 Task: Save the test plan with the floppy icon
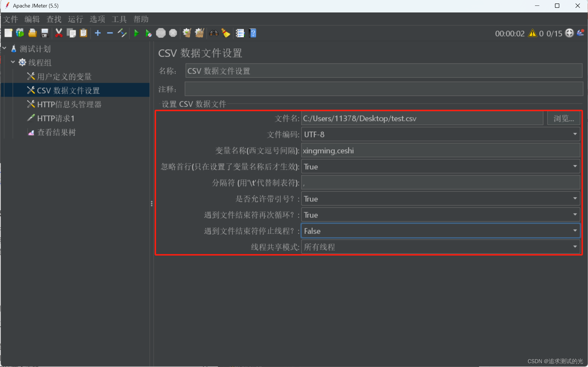click(45, 33)
